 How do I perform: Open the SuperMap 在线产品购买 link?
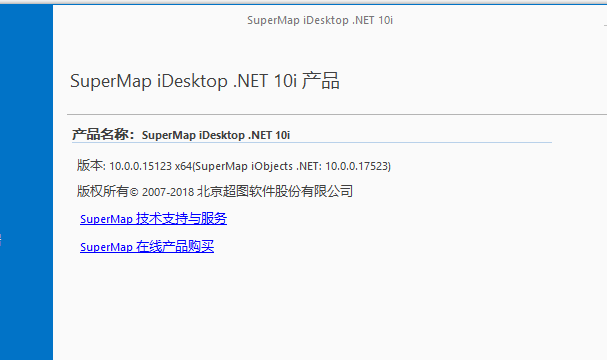[x=147, y=247]
